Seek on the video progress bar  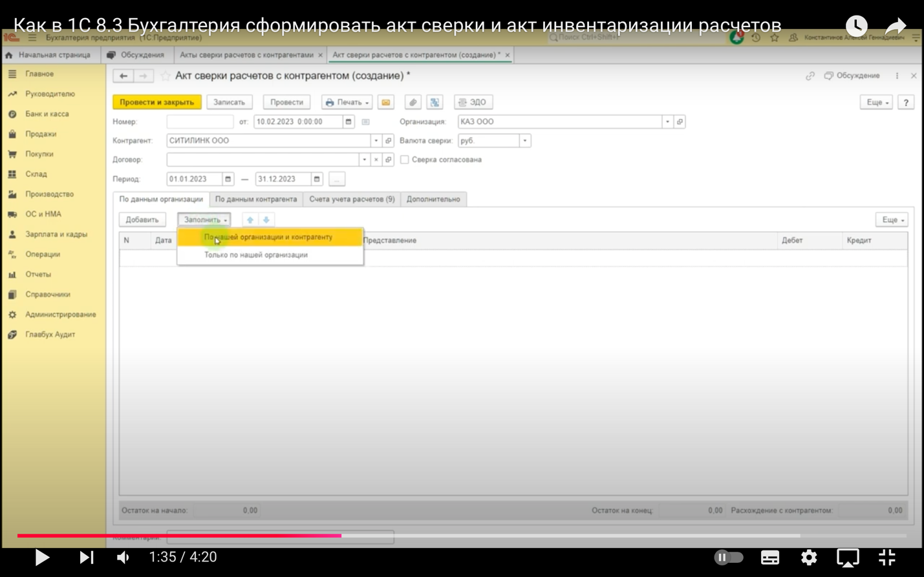tap(462, 536)
